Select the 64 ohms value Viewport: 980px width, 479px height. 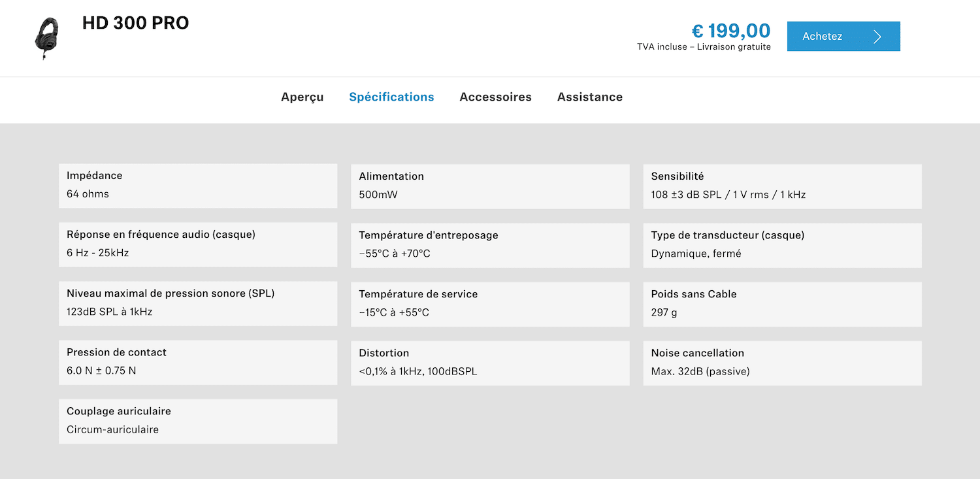pos(88,194)
